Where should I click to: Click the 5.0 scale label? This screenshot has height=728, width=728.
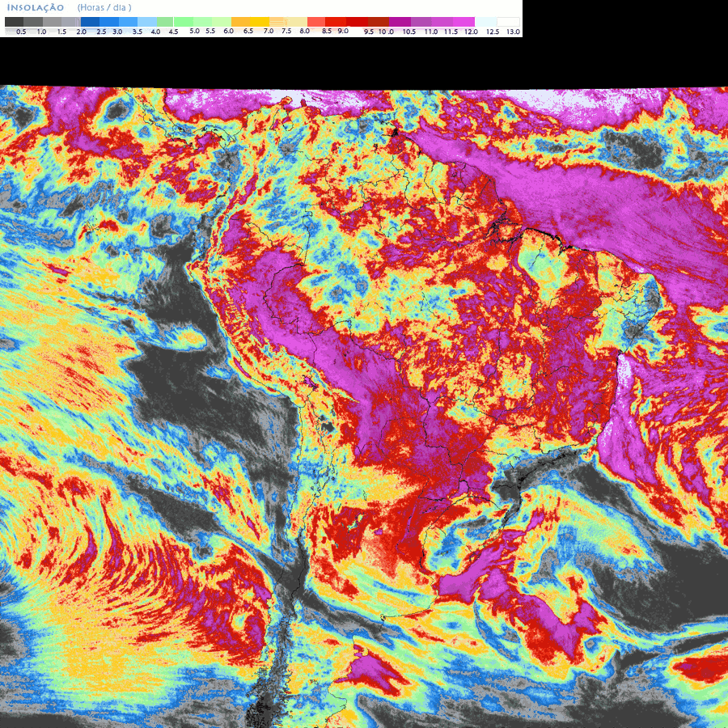194,31
